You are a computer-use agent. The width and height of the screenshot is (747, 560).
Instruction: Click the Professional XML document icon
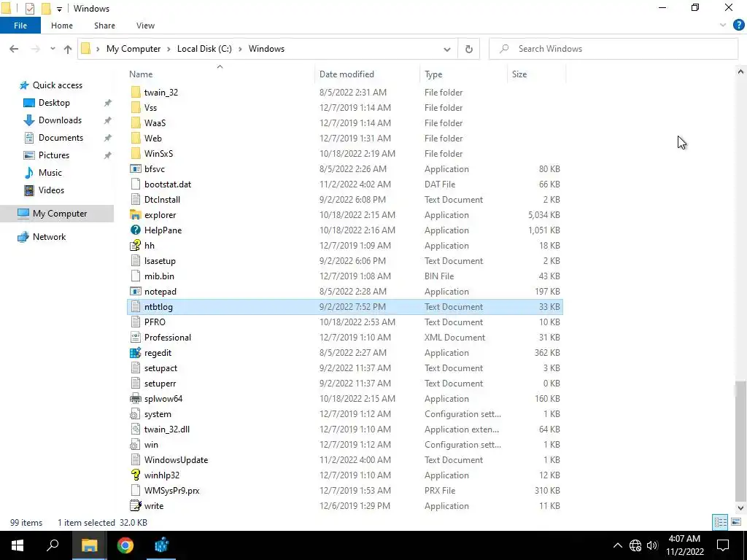[136, 338]
